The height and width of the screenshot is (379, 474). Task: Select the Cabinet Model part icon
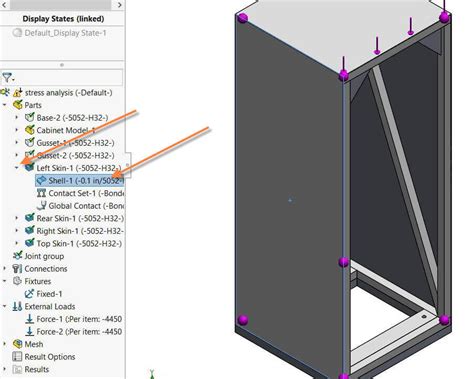click(x=29, y=130)
